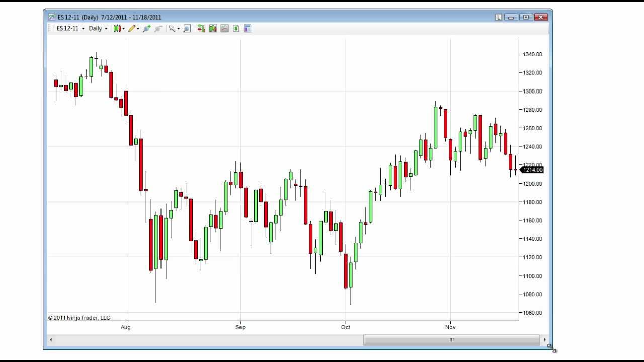Click the Nov date axis label

450,327
